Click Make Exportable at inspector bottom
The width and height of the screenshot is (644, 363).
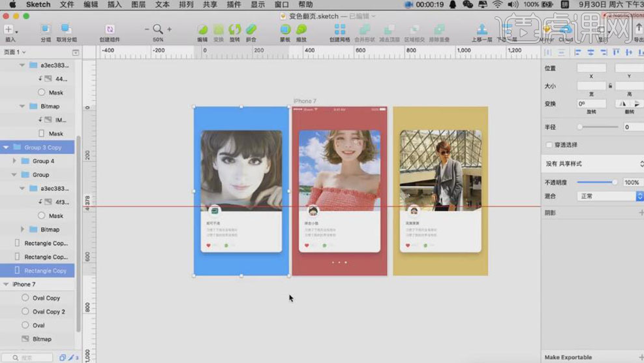click(568, 357)
